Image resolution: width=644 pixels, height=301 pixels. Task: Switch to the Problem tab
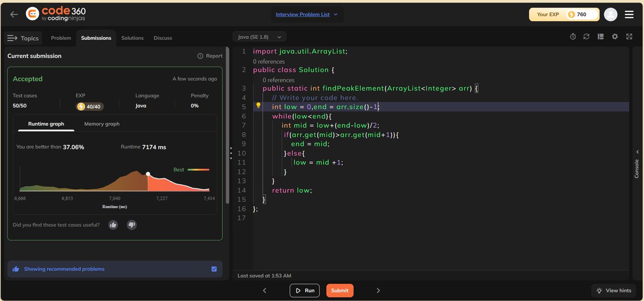click(61, 38)
